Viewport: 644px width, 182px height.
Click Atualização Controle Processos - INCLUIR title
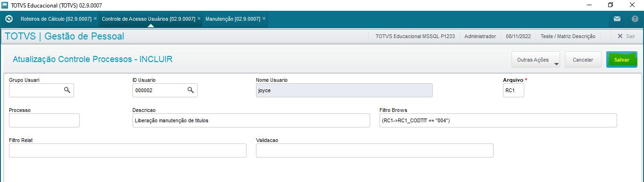[x=92, y=59]
